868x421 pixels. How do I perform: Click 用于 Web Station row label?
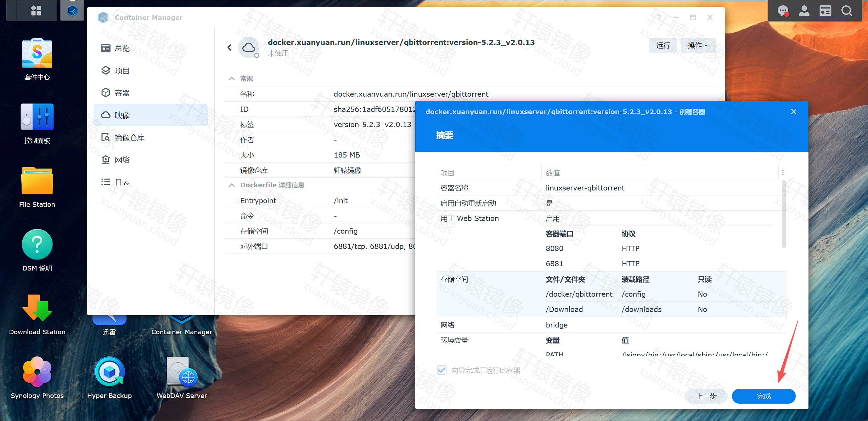pyautogui.click(x=469, y=218)
